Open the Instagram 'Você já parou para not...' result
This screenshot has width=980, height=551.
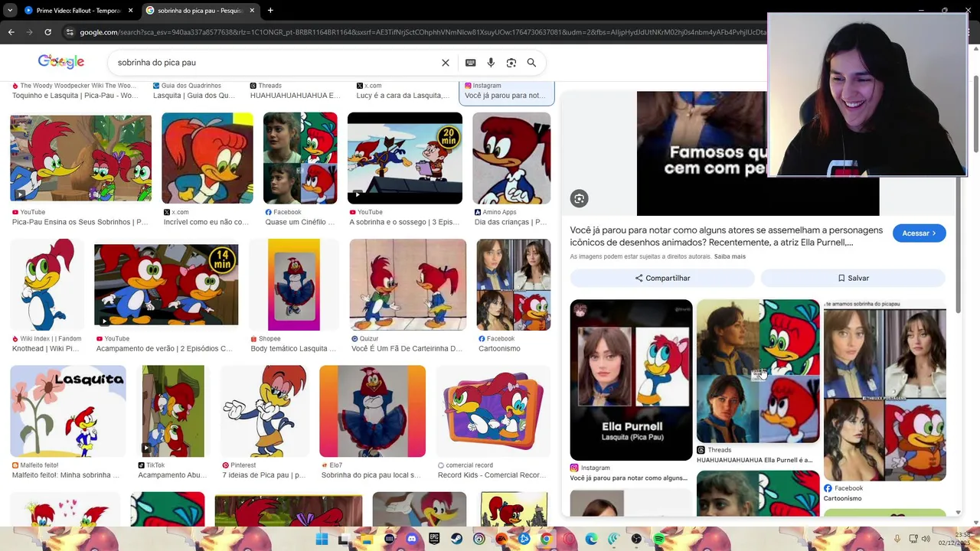click(507, 91)
